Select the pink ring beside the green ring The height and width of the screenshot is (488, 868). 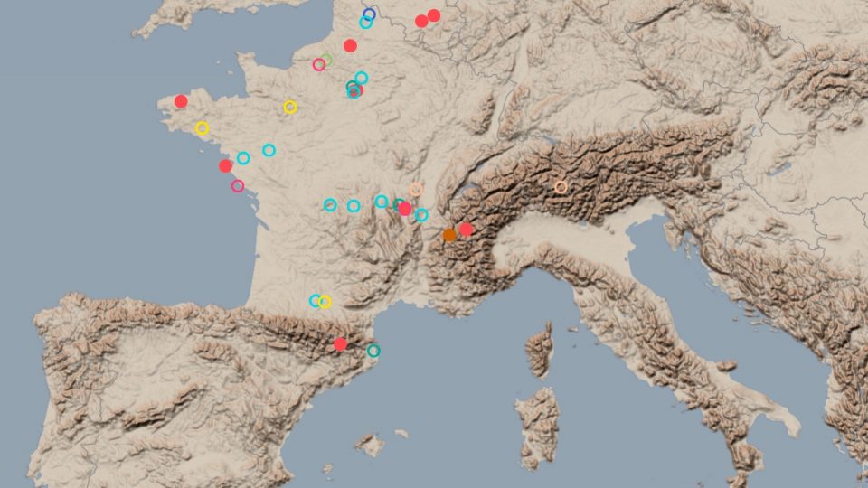click(x=318, y=64)
